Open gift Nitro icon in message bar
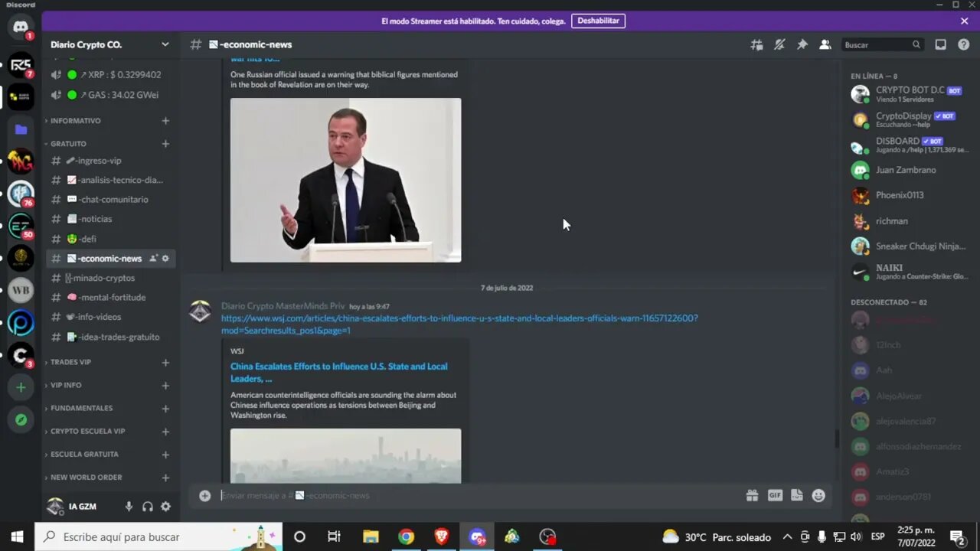This screenshot has width=980, height=551. tap(753, 495)
